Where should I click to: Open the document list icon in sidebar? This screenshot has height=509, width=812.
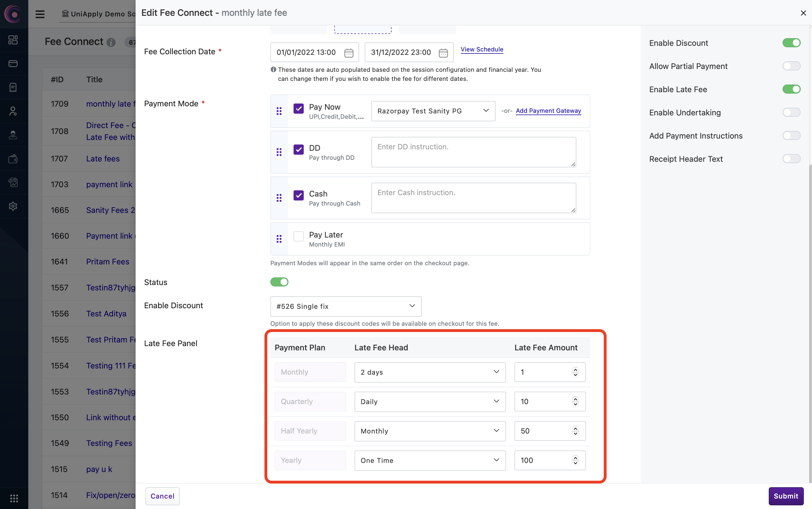click(13, 87)
